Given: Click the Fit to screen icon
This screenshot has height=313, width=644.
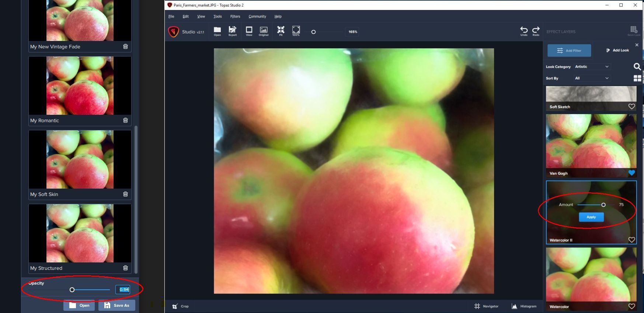Looking at the screenshot, I should (281, 31).
